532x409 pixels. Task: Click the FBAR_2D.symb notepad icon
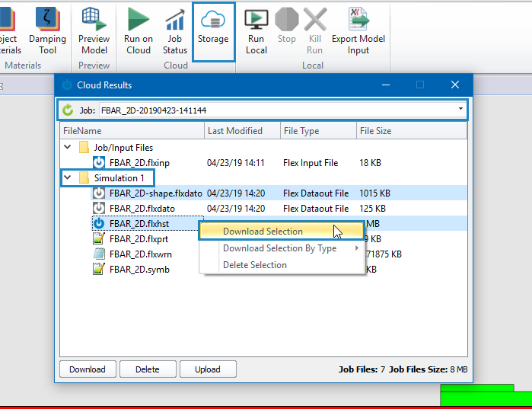(x=99, y=269)
